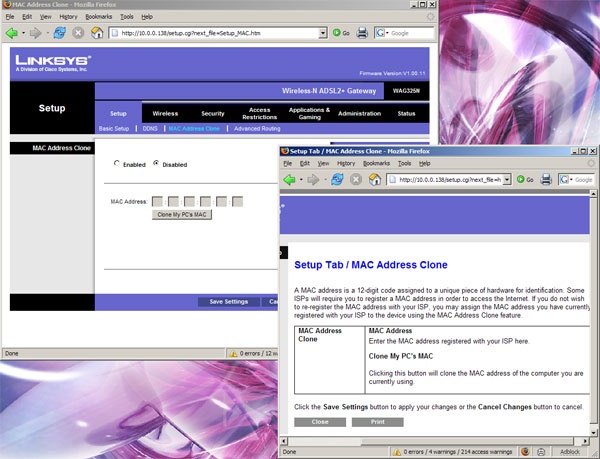The width and height of the screenshot is (600, 459).
Task: Click round face icon in help window status bar
Action: point(541,452)
